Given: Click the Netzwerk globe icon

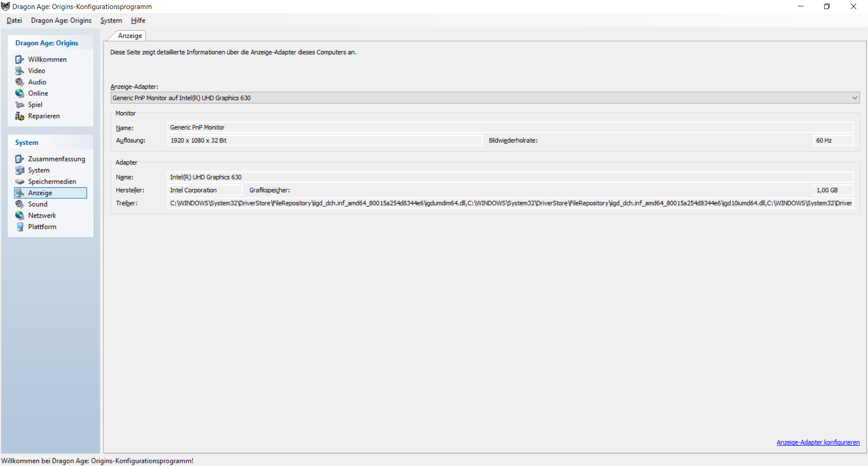Looking at the screenshot, I should (x=19, y=215).
